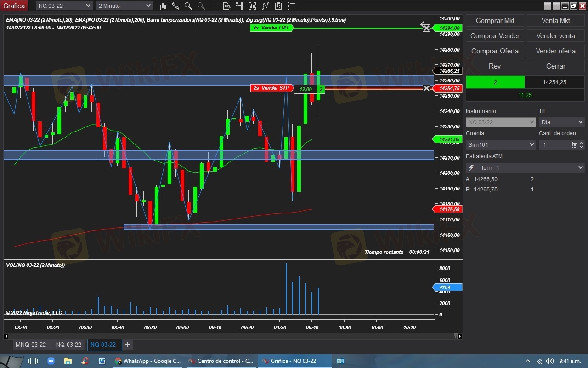Toggle the Chart Trader panel icon

239,6
